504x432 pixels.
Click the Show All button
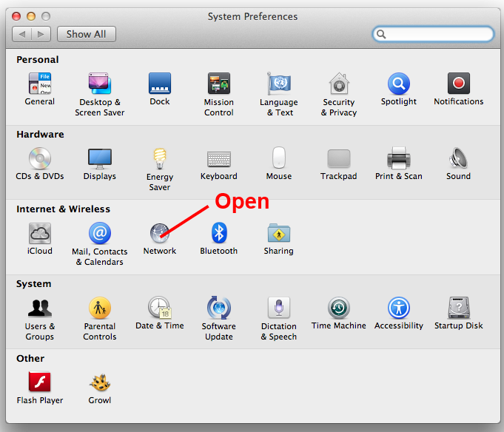(x=87, y=34)
